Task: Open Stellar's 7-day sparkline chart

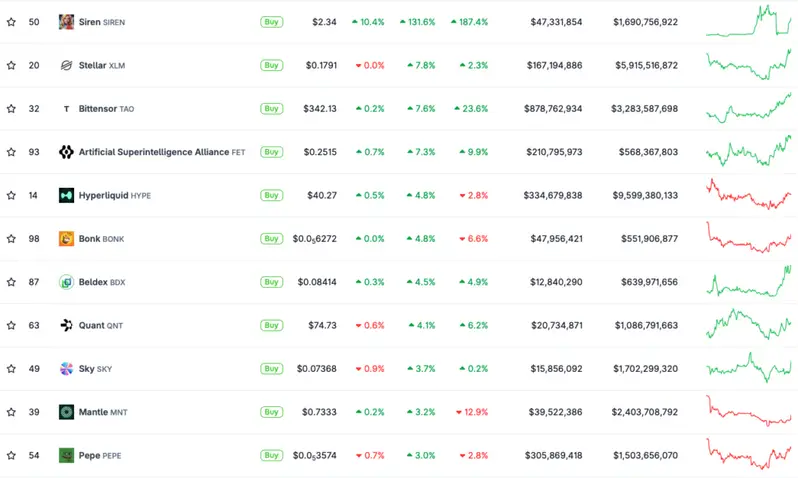Action: [x=749, y=65]
